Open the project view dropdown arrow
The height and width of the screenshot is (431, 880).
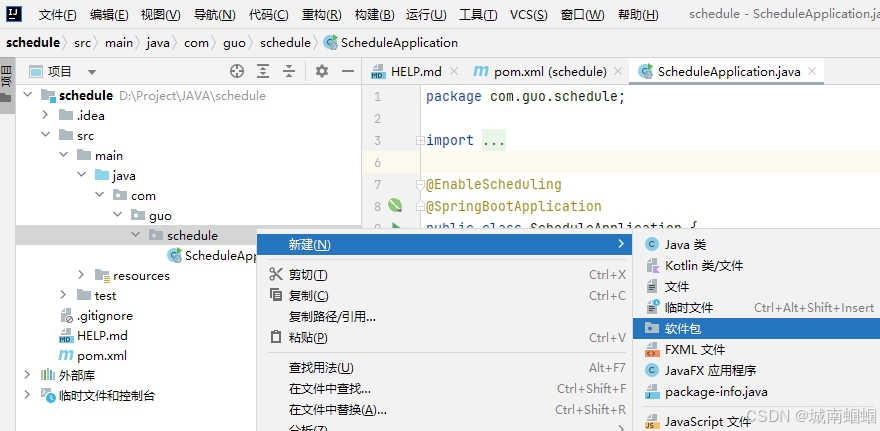92,72
